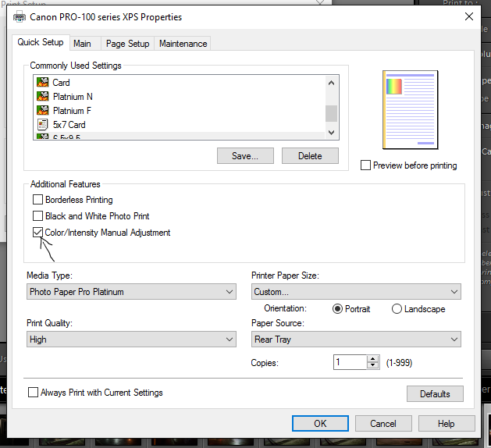The height and width of the screenshot is (448, 491).
Task: Switch to the Maintenance tab
Action: pyautogui.click(x=183, y=44)
